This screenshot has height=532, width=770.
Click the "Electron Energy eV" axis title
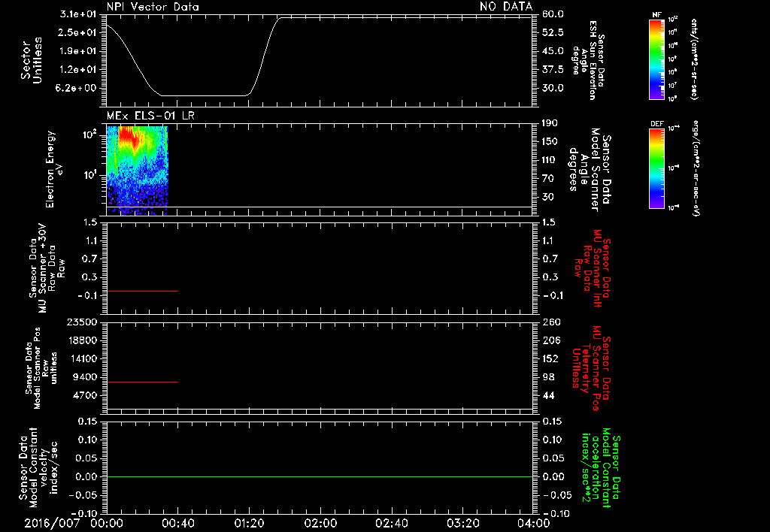coord(54,169)
